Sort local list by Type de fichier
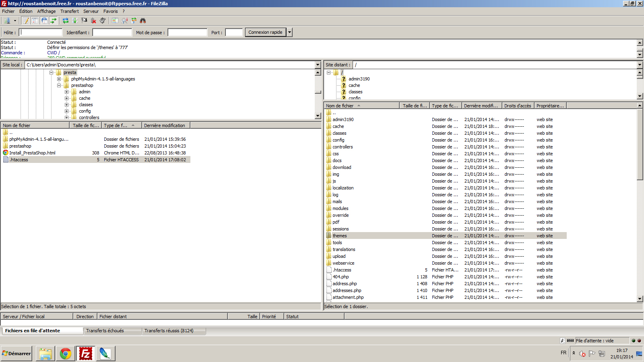This screenshot has height=362, width=644. [x=122, y=125]
